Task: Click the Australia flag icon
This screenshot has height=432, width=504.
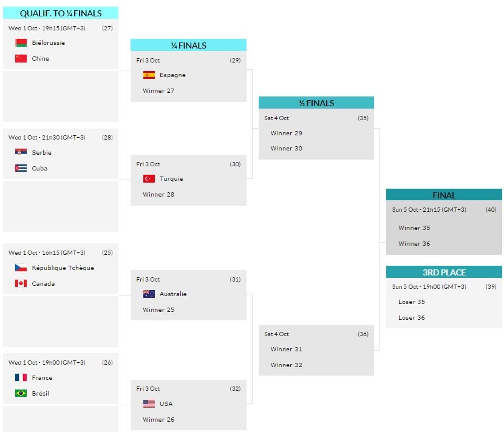Action: pyautogui.click(x=149, y=294)
